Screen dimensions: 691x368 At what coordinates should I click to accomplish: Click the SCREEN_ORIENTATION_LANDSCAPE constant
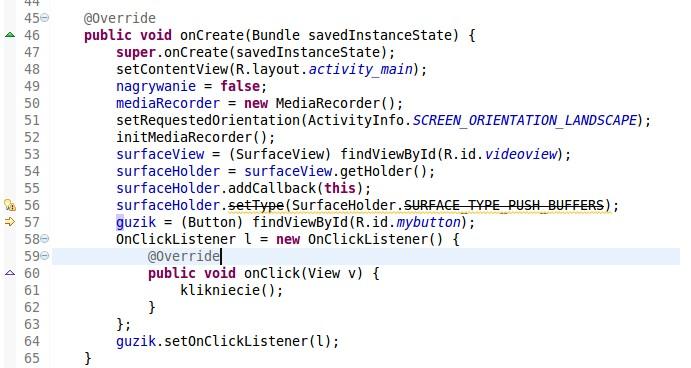pos(525,120)
